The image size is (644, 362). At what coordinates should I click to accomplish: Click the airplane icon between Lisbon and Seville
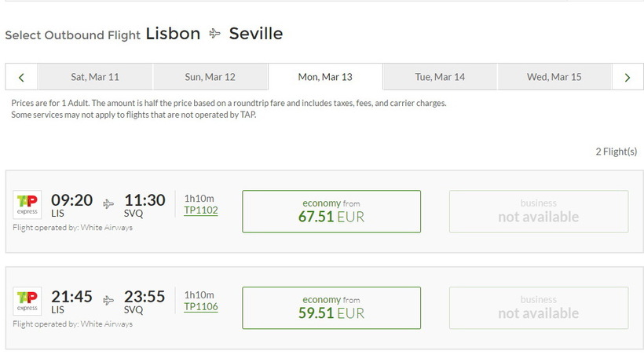(215, 34)
